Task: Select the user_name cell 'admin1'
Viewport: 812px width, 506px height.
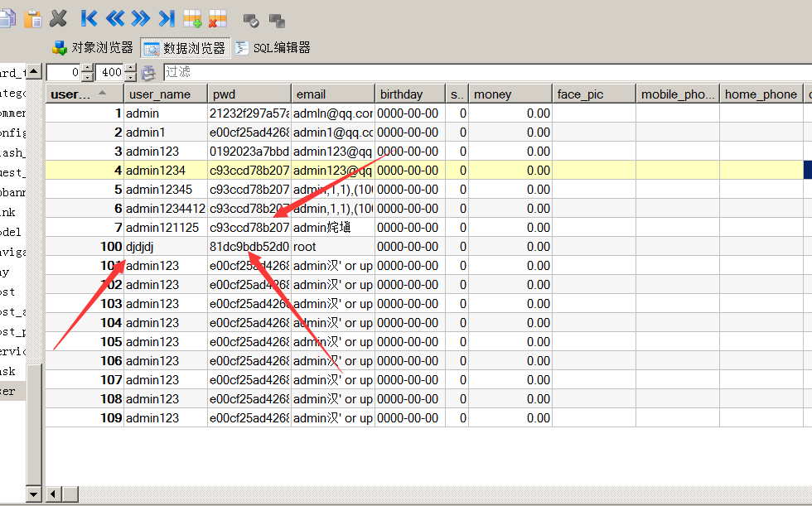Action: (166, 133)
